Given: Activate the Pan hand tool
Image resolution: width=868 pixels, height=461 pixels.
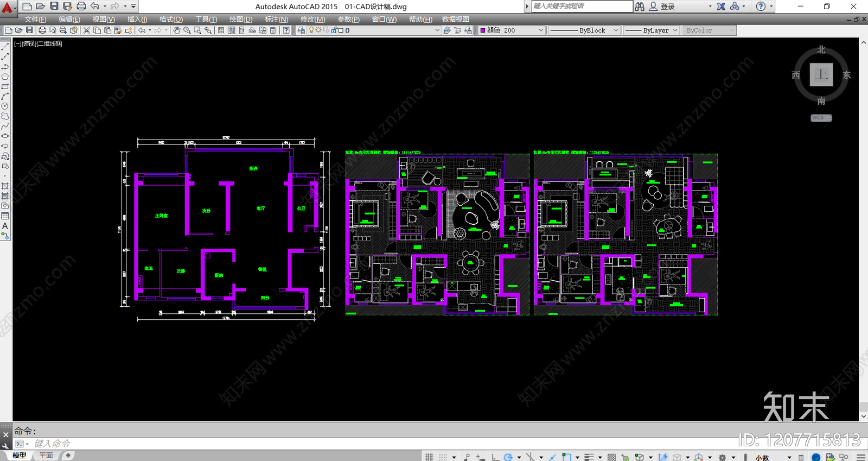Looking at the screenshot, I should 176,30.
